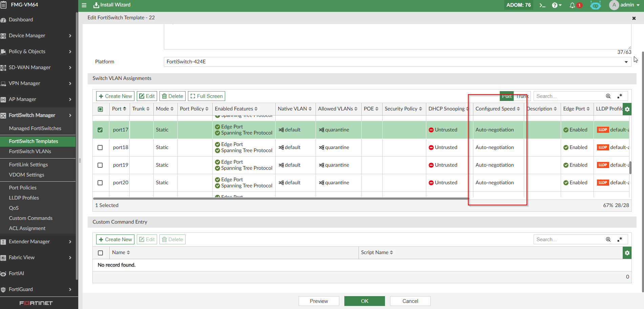
Task: Uncheck the port17 row checkbox
Action: click(x=100, y=129)
